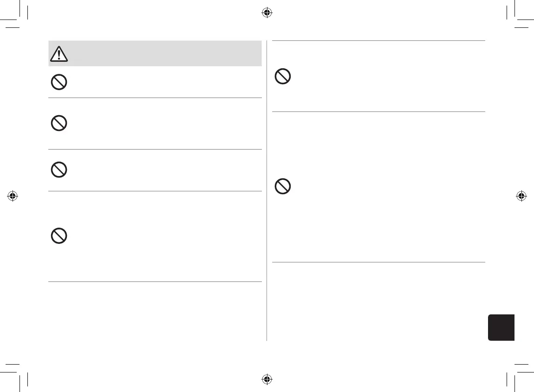Click the registration crosshair mark at top center
The height and width of the screenshot is (392, 534).
267,13
